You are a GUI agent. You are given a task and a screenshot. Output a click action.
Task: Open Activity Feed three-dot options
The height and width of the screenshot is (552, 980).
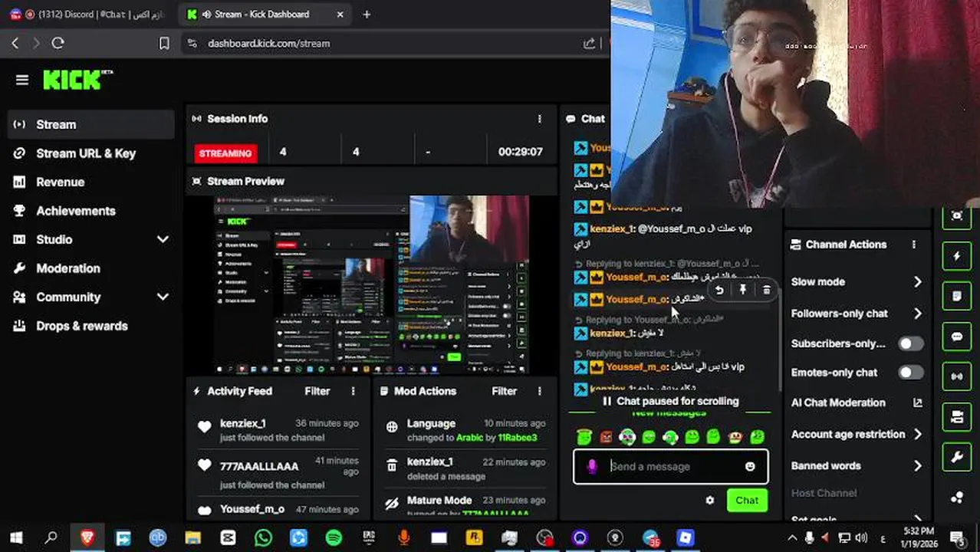coord(353,391)
